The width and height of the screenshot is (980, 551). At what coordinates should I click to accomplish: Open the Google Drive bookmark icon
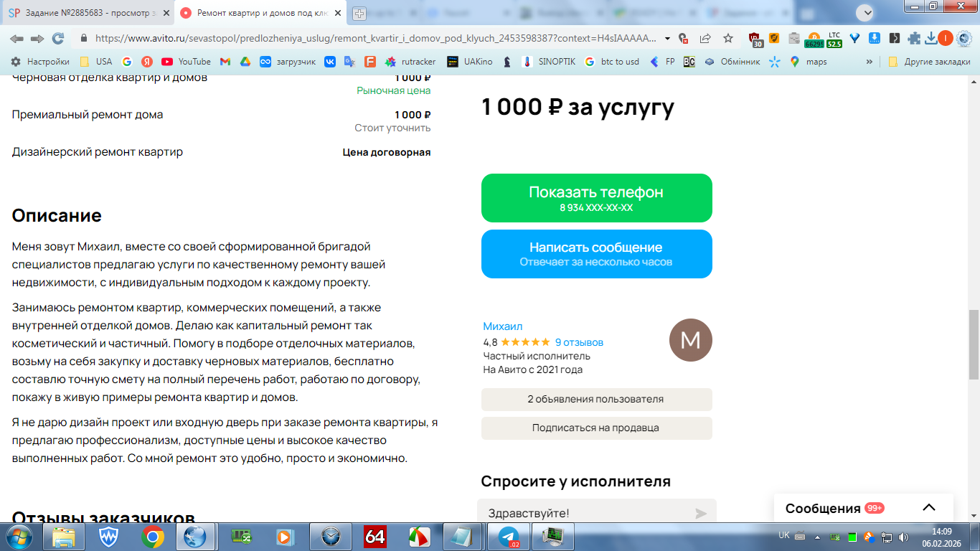tap(245, 62)
